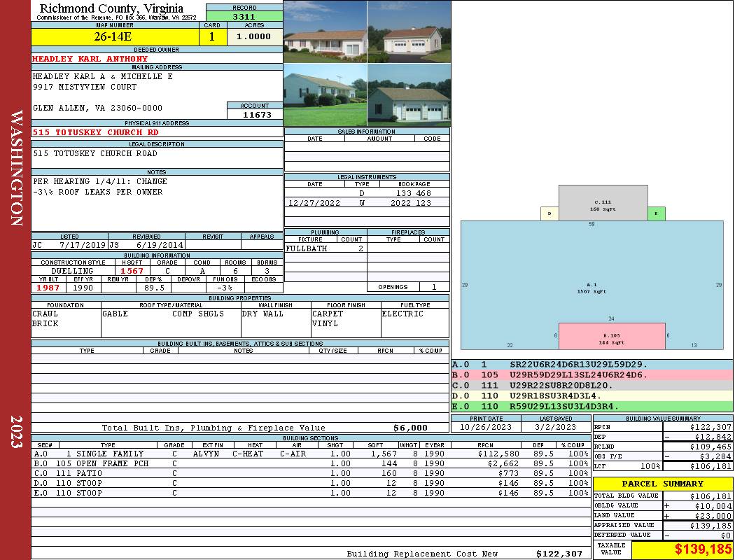The image size is (735, 560).
Task: Open the two-door garage photo on grass
Action: 409,94
